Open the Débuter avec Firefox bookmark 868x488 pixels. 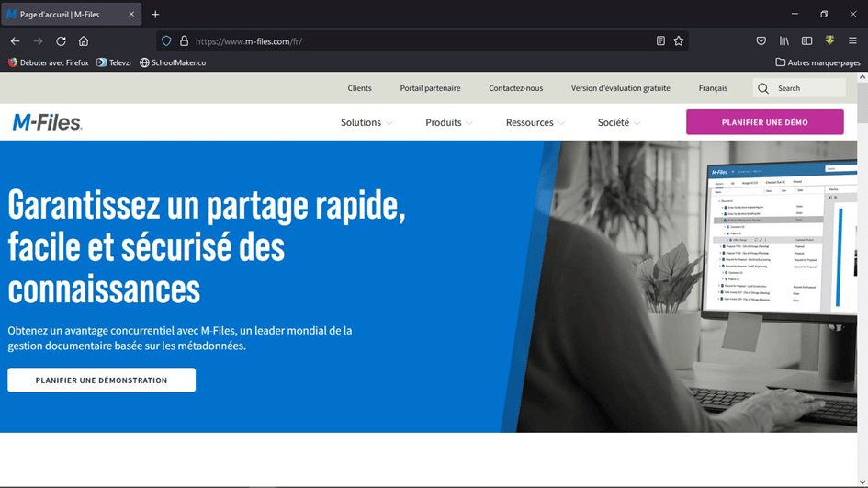[x=48, y=62]
